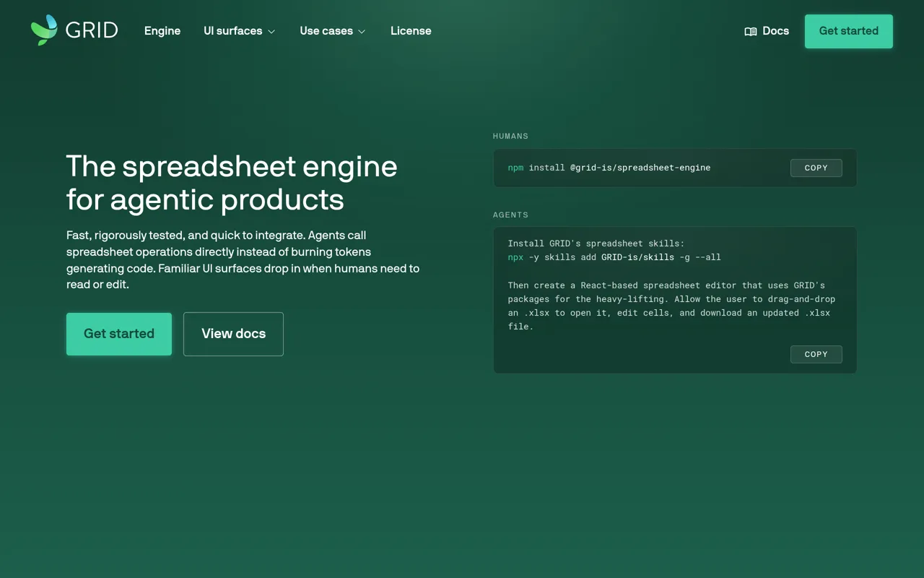Copy the agents prompt text
This screenshot has width=924, height=578.
pos(816,354)
